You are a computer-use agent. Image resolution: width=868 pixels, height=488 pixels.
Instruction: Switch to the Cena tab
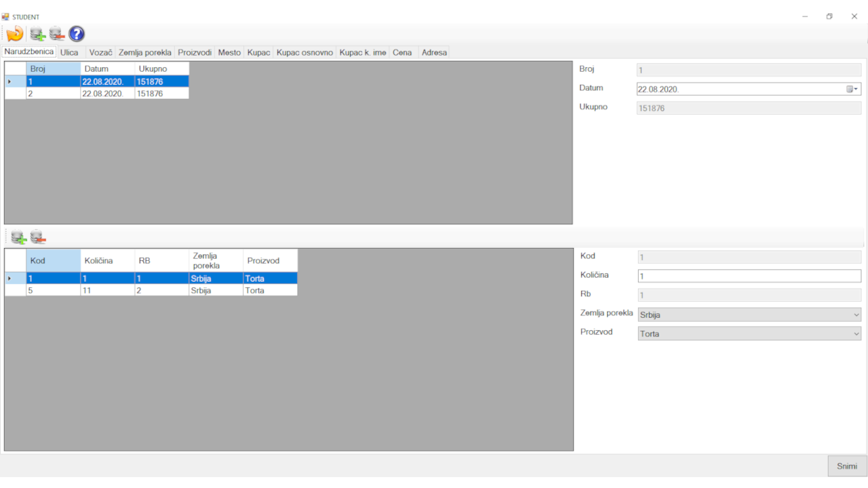click(402, 52)
